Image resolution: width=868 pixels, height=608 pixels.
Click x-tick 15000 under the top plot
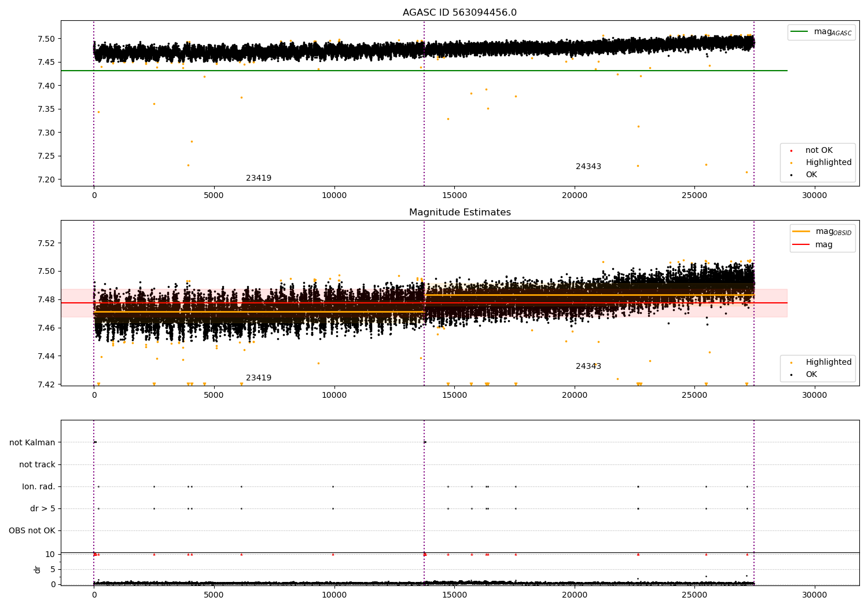tap(454, 196)
